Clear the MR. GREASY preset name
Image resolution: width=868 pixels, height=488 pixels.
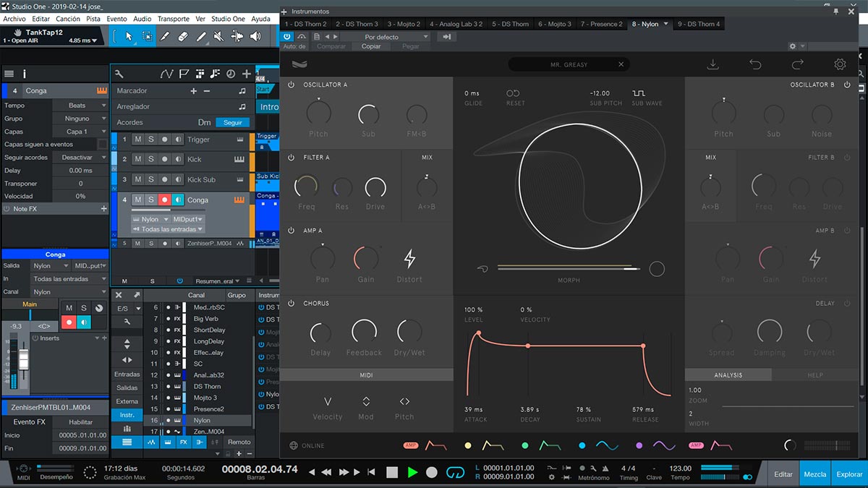coord(621,64)
